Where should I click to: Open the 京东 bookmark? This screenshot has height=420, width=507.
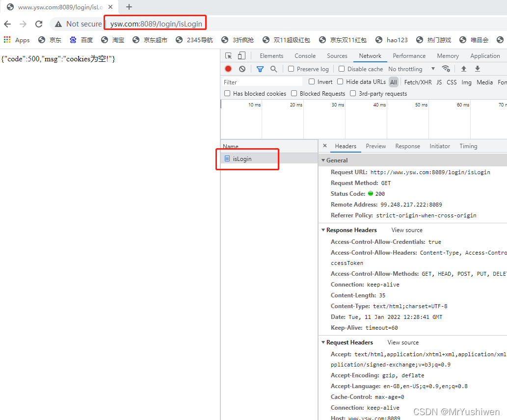click(50, 40)
